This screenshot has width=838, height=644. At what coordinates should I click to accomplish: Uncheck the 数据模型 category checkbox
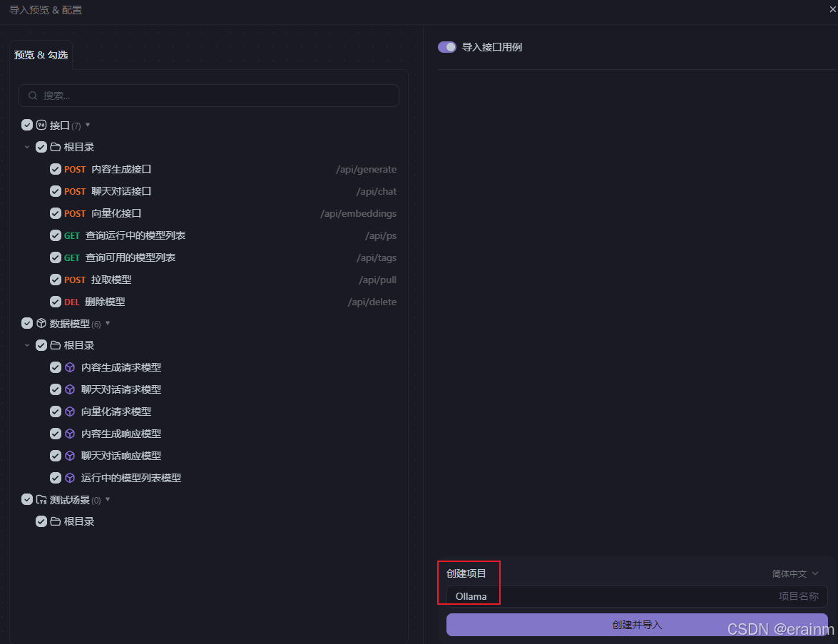(26, 323)
